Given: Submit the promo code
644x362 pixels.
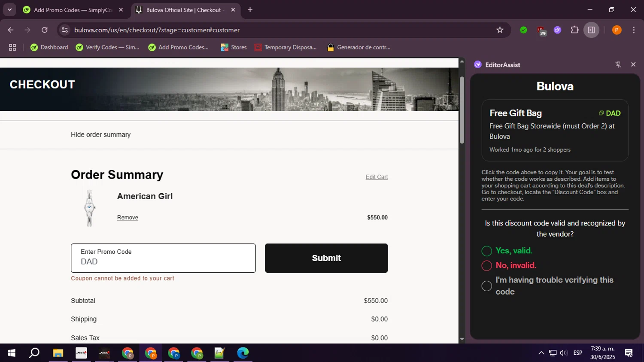Looking at the screenshot, I should click(326, 258).
